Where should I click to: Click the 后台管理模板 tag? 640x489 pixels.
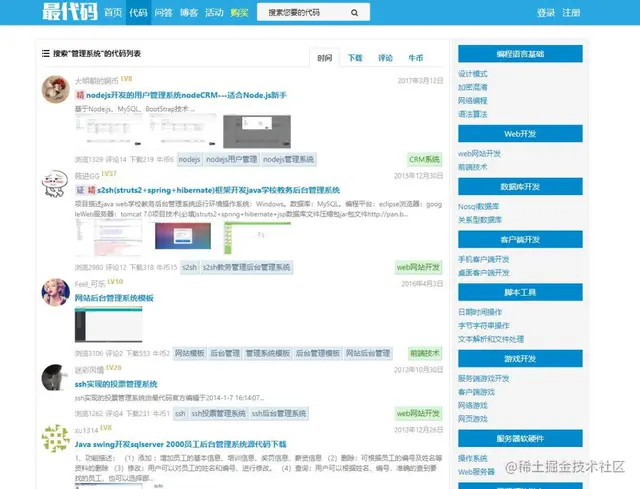318,353
